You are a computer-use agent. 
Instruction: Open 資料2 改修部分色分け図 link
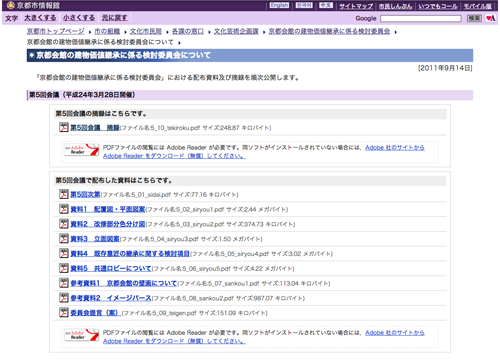(x=107, y=224)
